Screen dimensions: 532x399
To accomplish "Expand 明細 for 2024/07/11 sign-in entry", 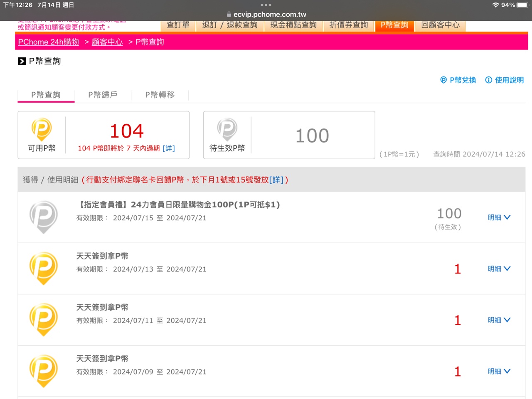I will coord(499,320).
